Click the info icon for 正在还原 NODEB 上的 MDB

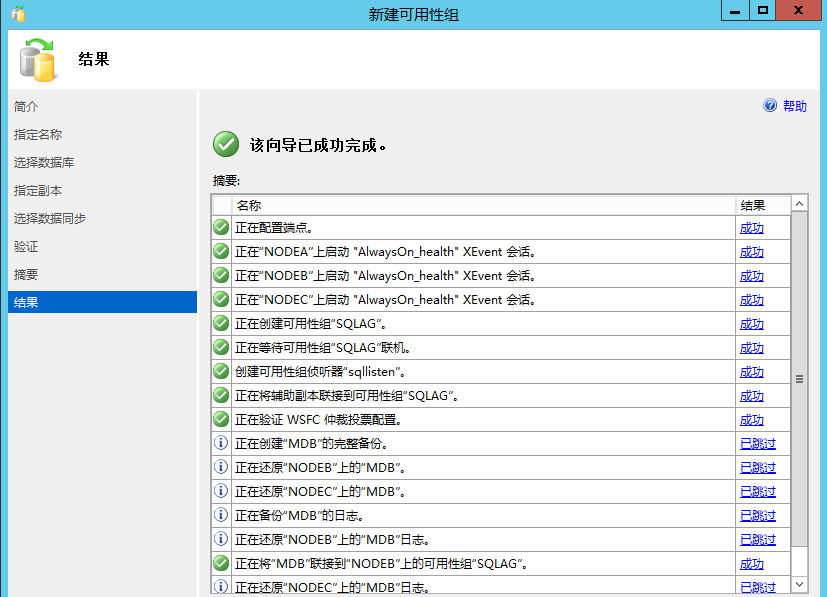coord(221,467)
